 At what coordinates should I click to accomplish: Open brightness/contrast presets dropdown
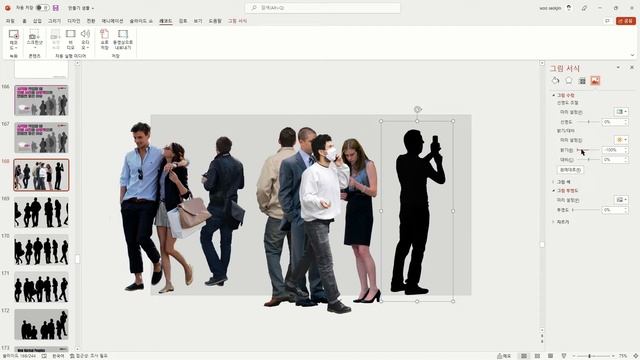click(x=621, y=140)
